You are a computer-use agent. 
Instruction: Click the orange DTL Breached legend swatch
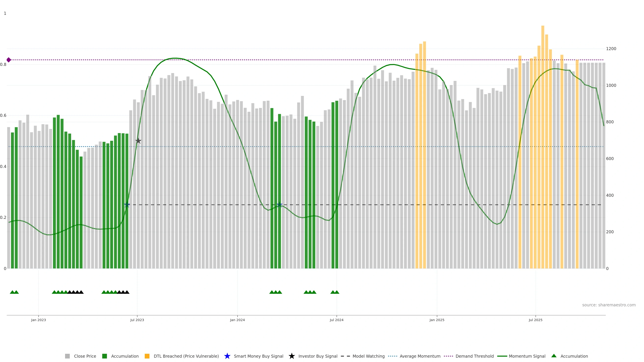click(147, 356)
